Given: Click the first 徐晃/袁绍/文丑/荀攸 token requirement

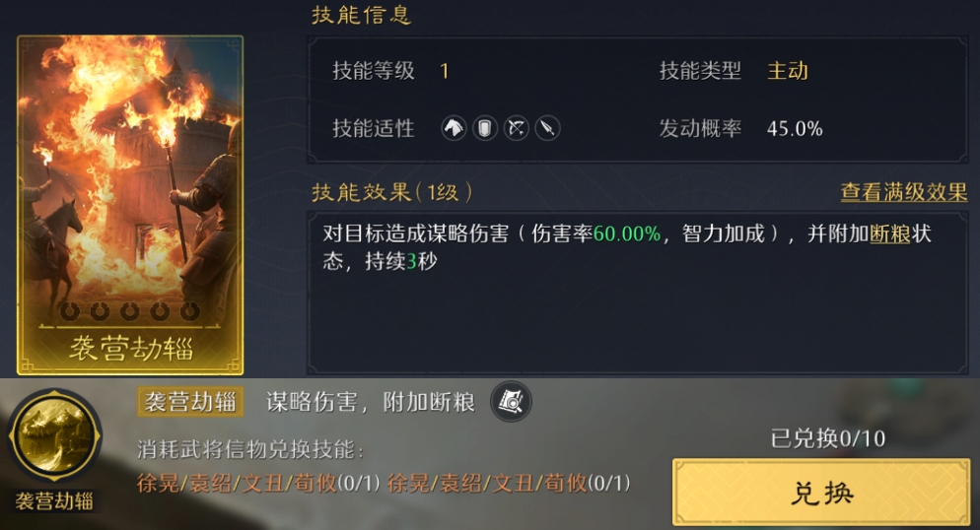Looking at the screenshot, I should coord(258,483).
